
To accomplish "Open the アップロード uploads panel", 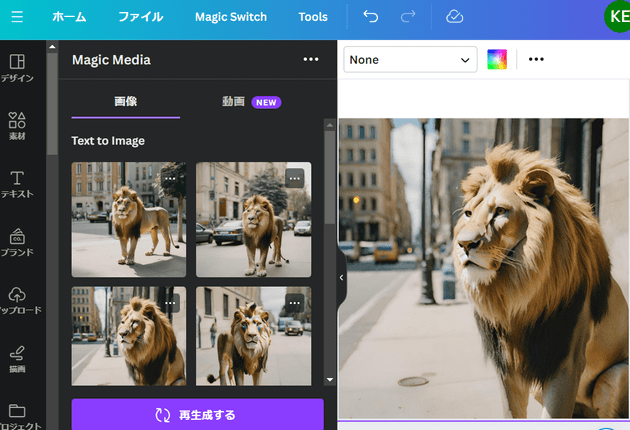I will point(18,300).
